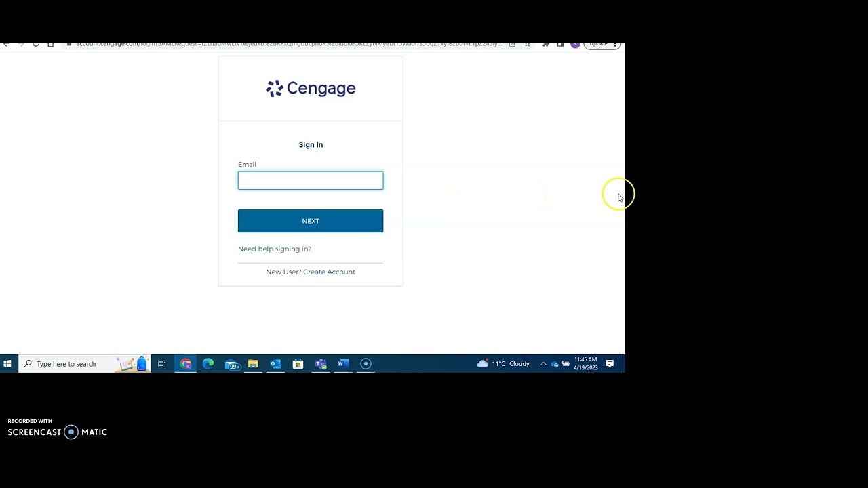Open Outlook from the taskbar

tap(275, 364)
